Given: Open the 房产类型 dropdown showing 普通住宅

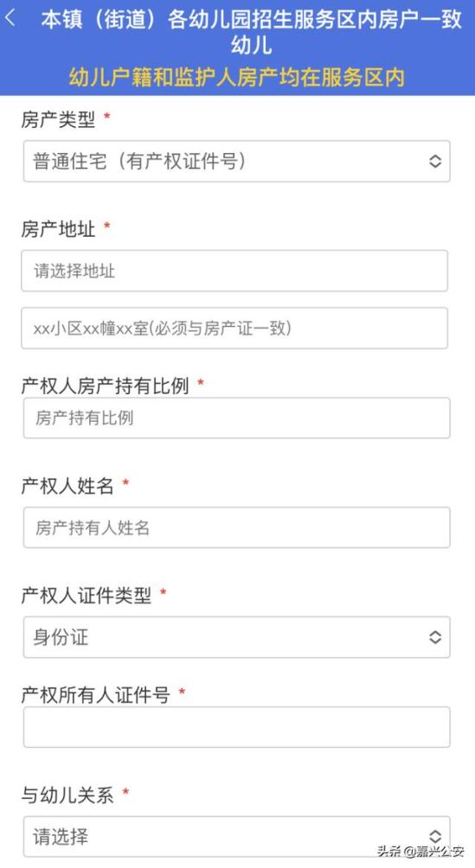Looking at the screenshot, I should [237, 161].
